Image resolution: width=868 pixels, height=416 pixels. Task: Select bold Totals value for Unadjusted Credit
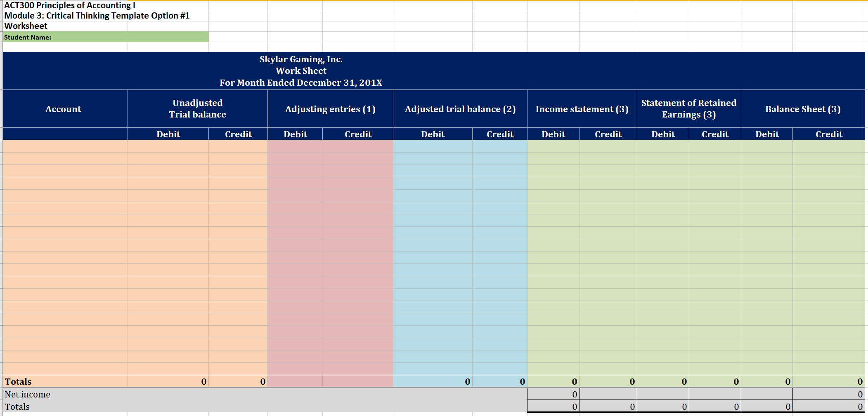click(x=238, y=381)
